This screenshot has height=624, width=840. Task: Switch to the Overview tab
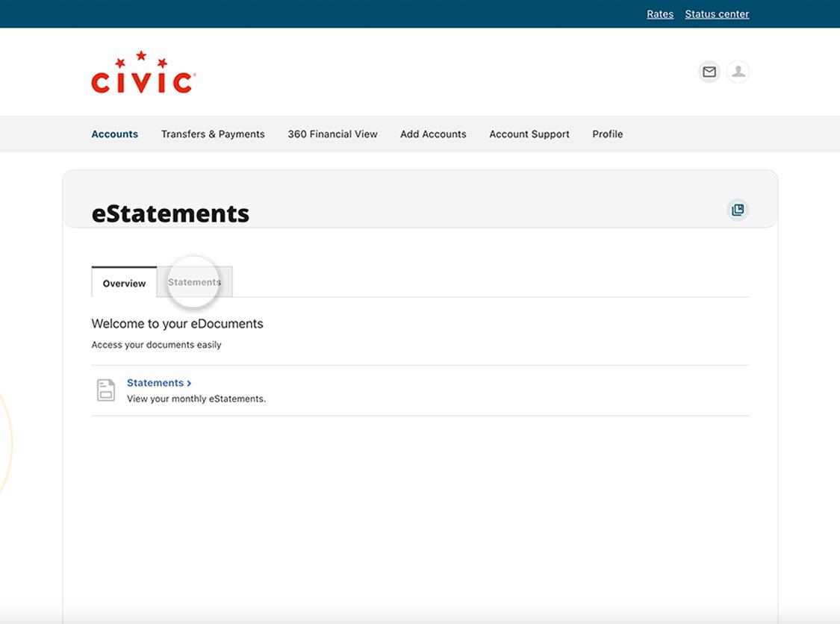click(x=124, y=282)
